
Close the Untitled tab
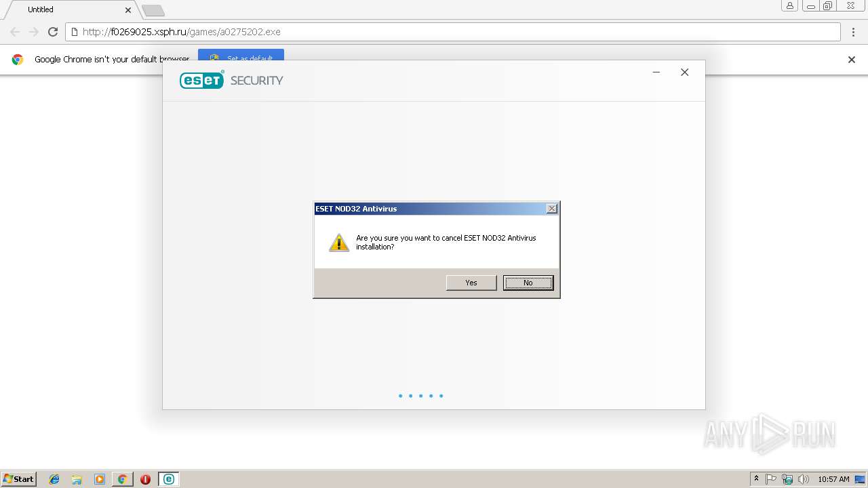tap(128, 10)
